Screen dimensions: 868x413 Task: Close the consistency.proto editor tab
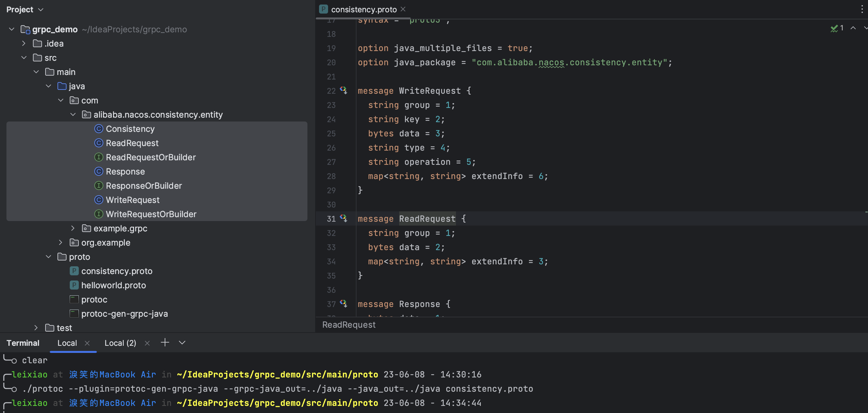point(403,9)
